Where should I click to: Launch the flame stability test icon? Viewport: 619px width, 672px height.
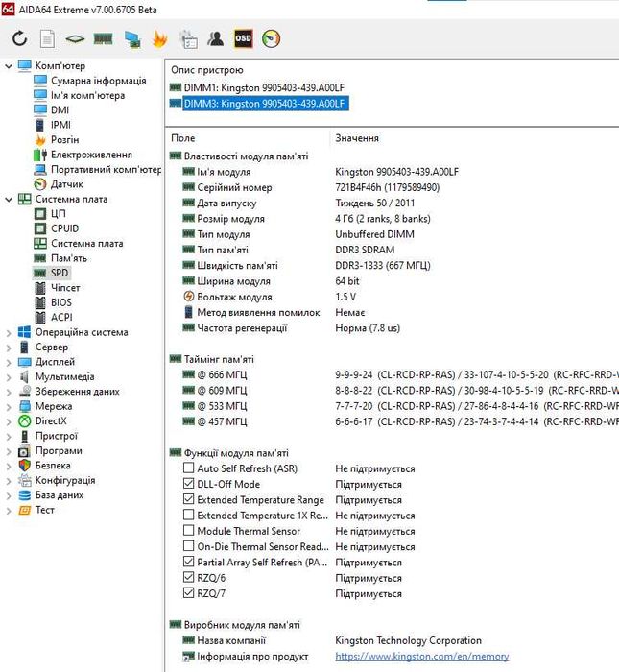click(159, 39)
